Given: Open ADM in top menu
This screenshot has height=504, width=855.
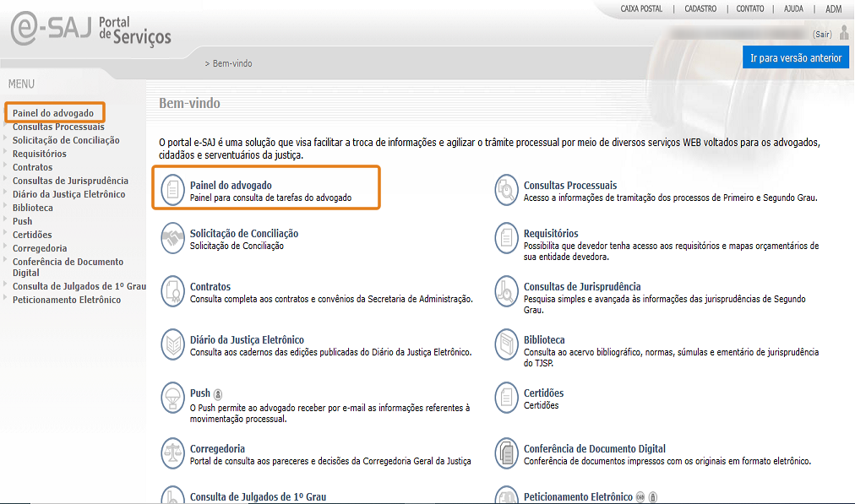Looking at the screenshot, I should pos(833,8).
